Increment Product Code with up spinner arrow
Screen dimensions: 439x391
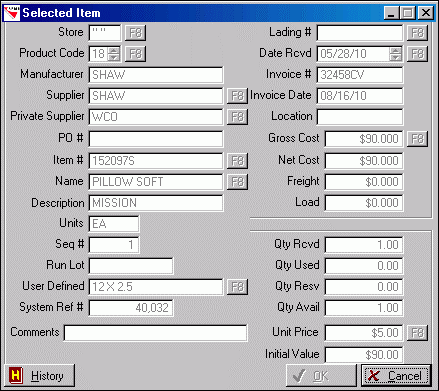tap(114, 50)
